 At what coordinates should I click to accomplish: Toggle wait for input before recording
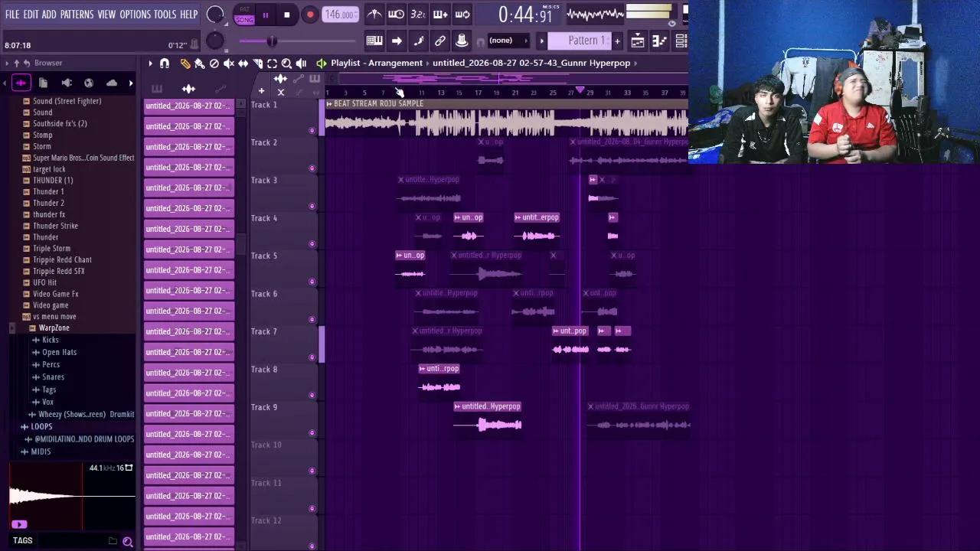pyautogui.click(x=396, y=15)
